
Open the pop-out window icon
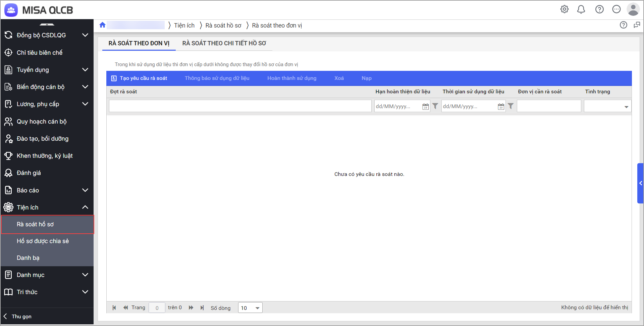[x=637, y=25]
